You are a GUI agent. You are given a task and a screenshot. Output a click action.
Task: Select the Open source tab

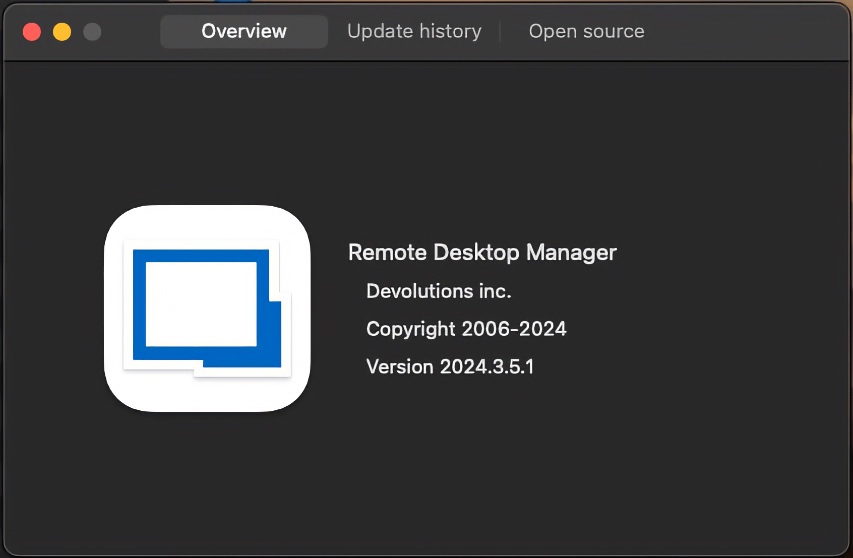pos(586,32)
